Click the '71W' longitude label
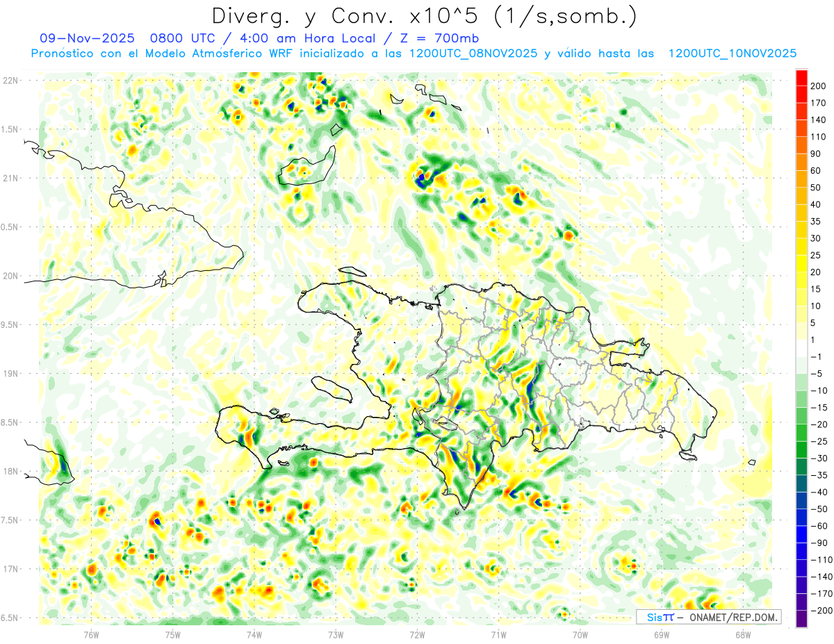This screenshot has height=644, width=834. tap(498, 634)
